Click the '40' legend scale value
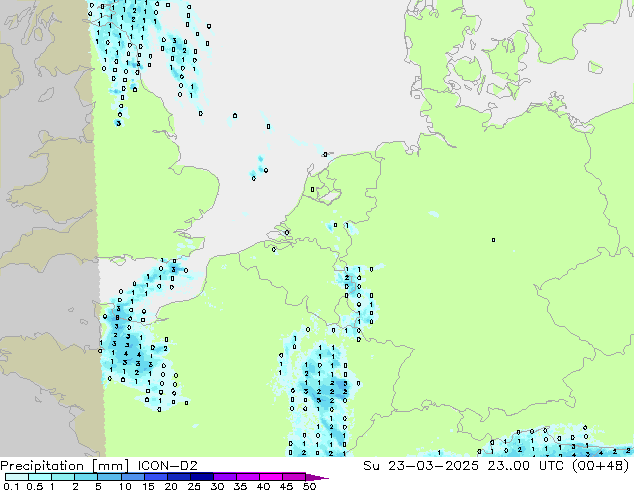This screenshot has width=634, height=490. click(263, 486)
